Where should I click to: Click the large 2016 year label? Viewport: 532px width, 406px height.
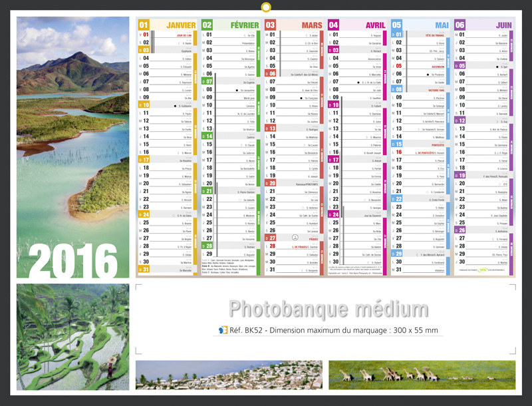[73, 260]
